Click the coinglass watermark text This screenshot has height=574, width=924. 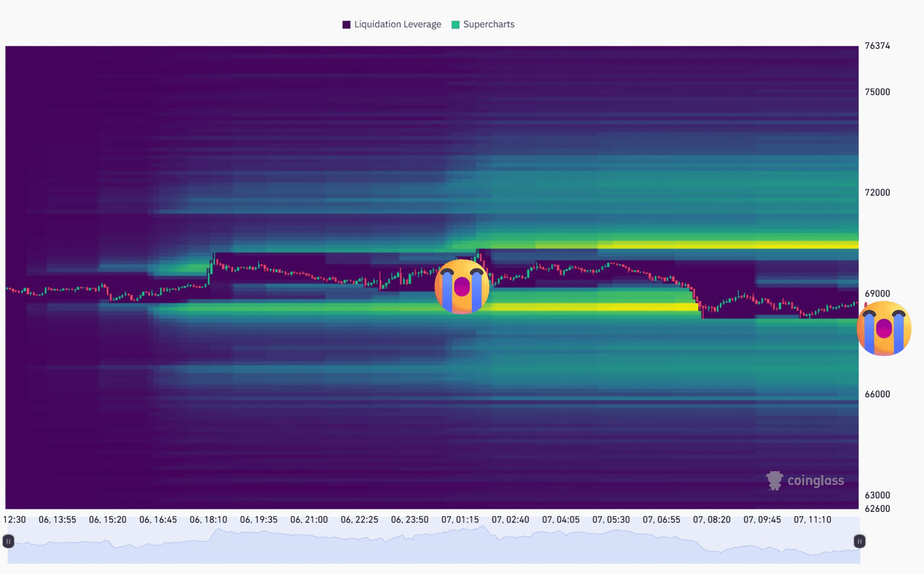[x=816, y=480]
